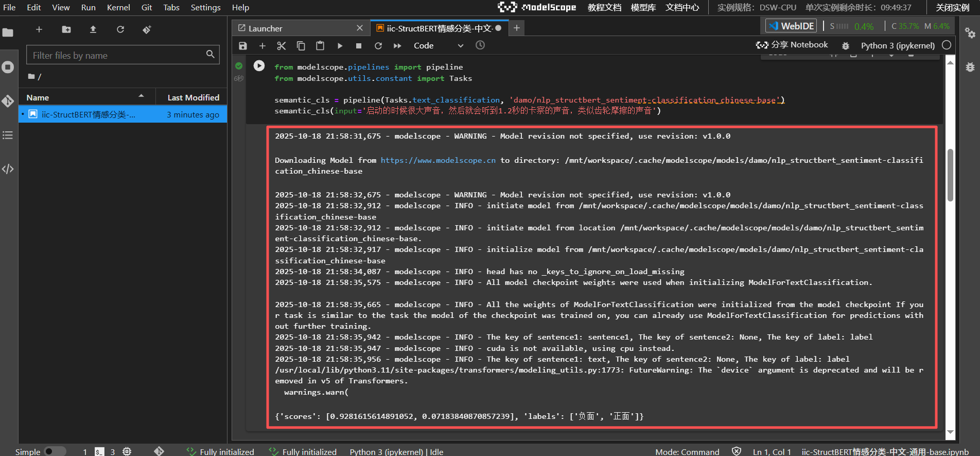980x456 pixels.
Task: Click the ModelScope logo
Action: click(x=537, y=7)
